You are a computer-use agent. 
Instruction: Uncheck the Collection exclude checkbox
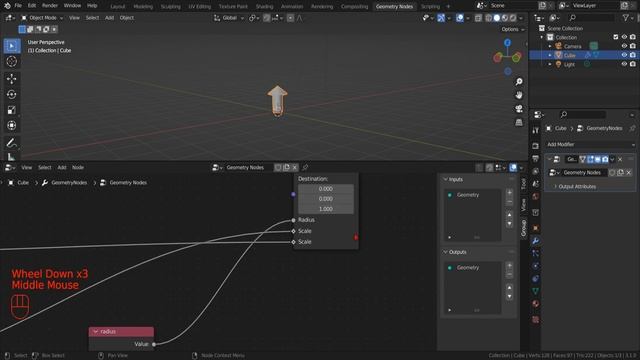pos(616,37)
